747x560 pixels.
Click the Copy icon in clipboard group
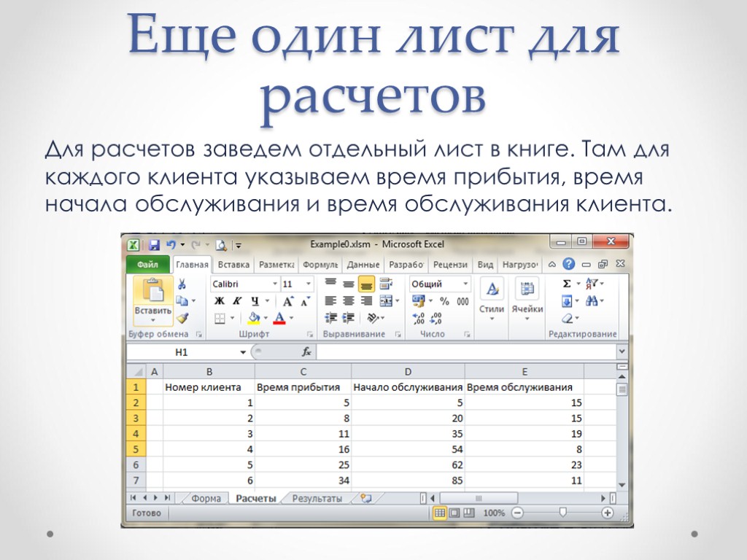pyautogui.click(x=182, y=300)
